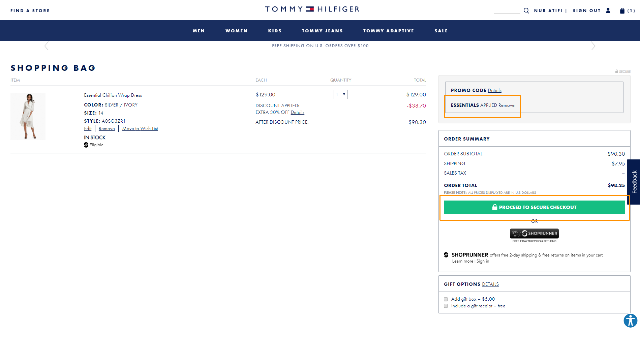The image size is (640, 364).
Task: Open the SALE menu
Action: [x=441, y=31]
